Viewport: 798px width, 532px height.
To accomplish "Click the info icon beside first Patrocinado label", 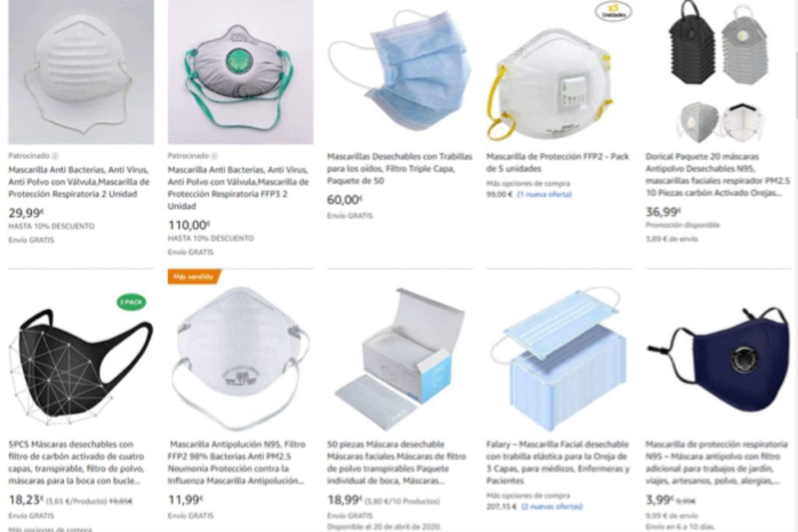I will click(55, 156).
